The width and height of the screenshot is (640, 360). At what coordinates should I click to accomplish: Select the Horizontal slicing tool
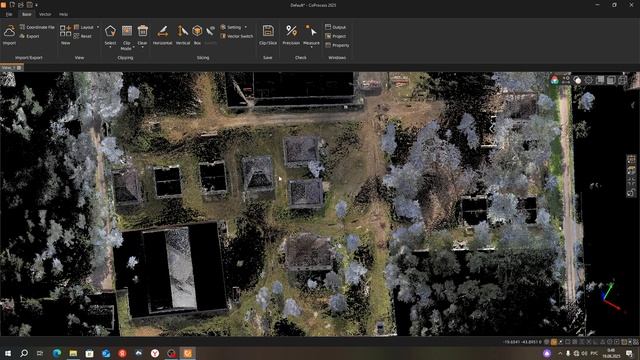coord(162,31)
